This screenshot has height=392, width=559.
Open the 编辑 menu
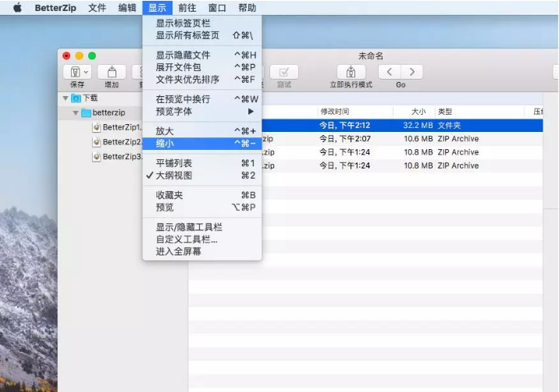pos(127,8)
